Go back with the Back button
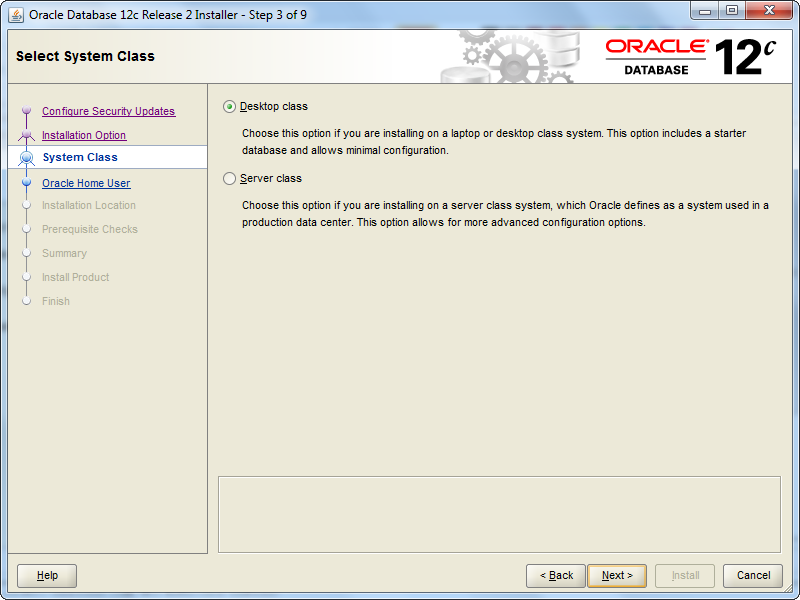800x600 pixels. click(x=556, y=576)
